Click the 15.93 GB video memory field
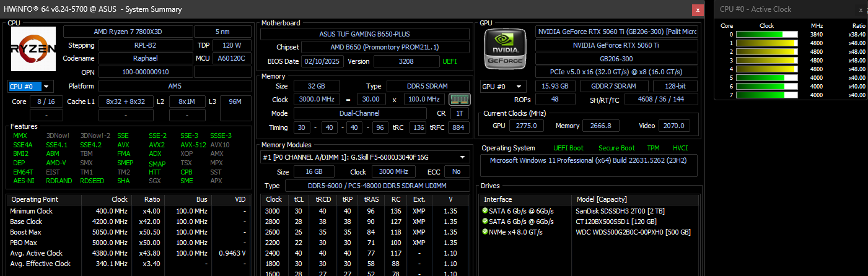This screenshot has width=868, height=276. pyautogui.click(x=555, y=86)
